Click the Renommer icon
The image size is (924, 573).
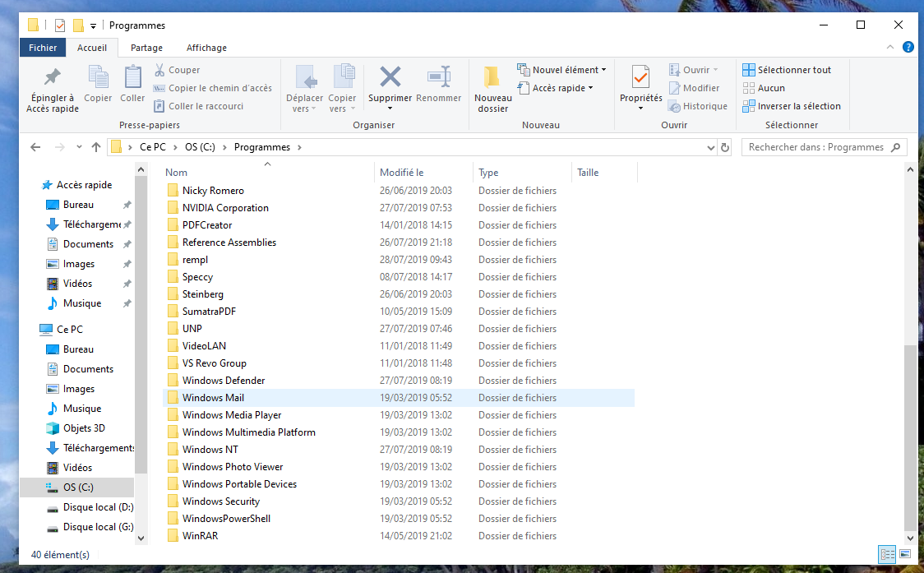pyautogui.click(x=439, y=76)
